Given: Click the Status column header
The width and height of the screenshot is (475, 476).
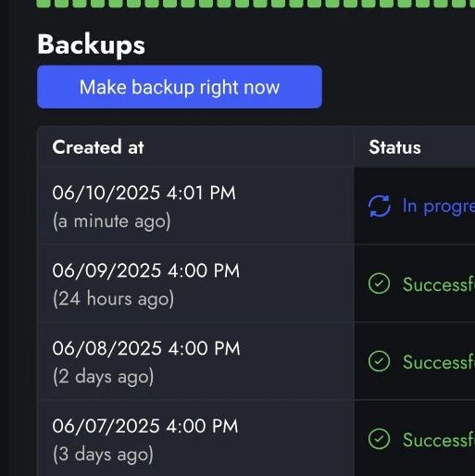Looking at the screenshot, I should (x=394, y=147).
